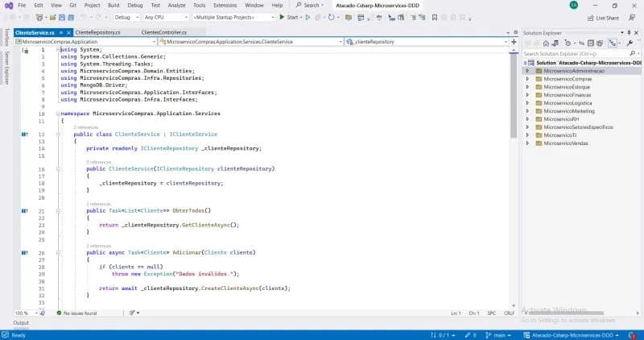Click the CRLF line ending indicator
The image size is (644, 340).
coord(509,313)
